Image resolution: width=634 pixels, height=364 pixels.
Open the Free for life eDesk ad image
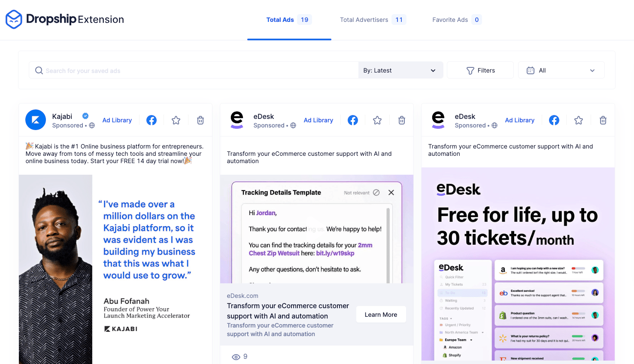pos(518,264)
